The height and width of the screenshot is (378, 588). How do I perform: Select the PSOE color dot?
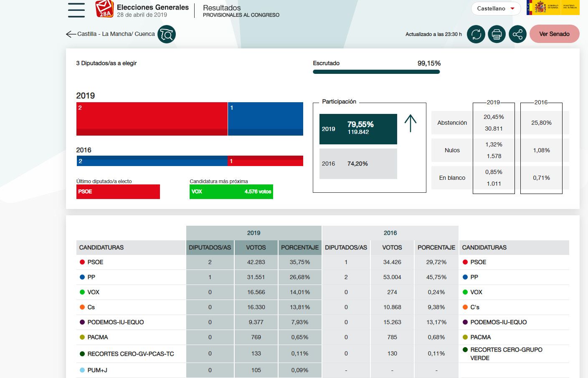pos(81,262)
